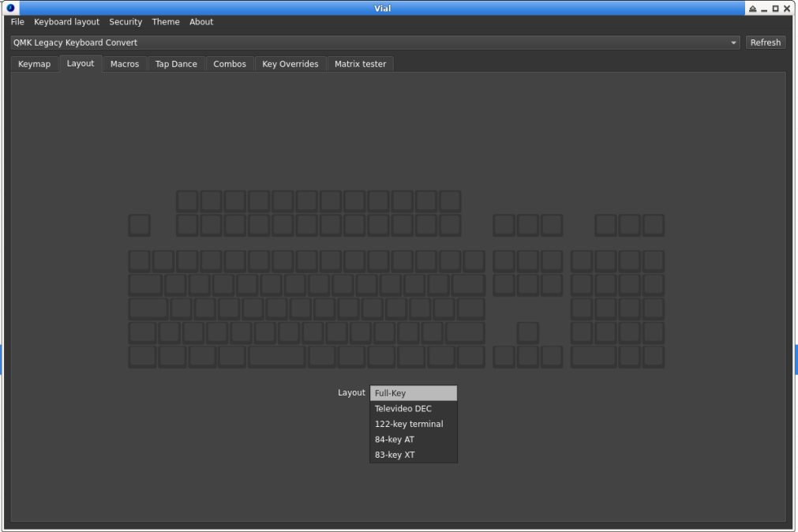Select the Full-Key layout option

pyautogui.click(x=413, y=392)
